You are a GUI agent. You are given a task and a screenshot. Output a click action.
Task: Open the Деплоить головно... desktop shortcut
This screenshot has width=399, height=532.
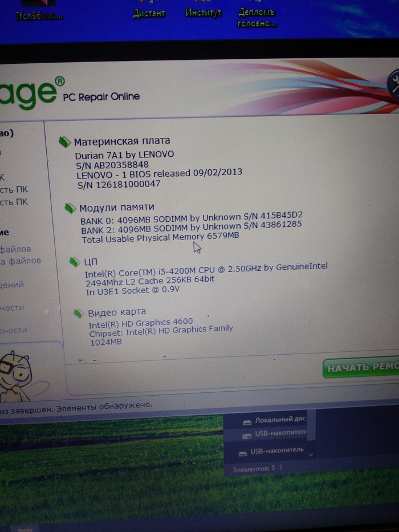pyautogui.click(x=256, y=18)
